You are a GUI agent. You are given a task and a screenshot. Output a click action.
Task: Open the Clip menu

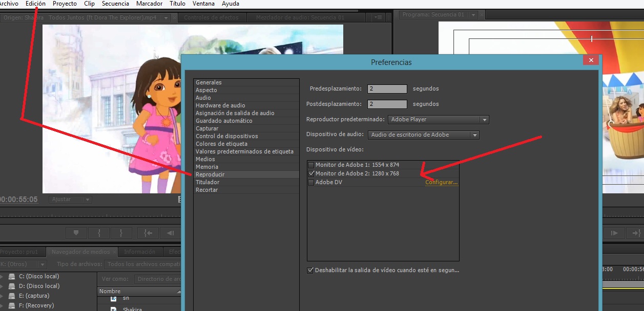click(x=89, y=4)
